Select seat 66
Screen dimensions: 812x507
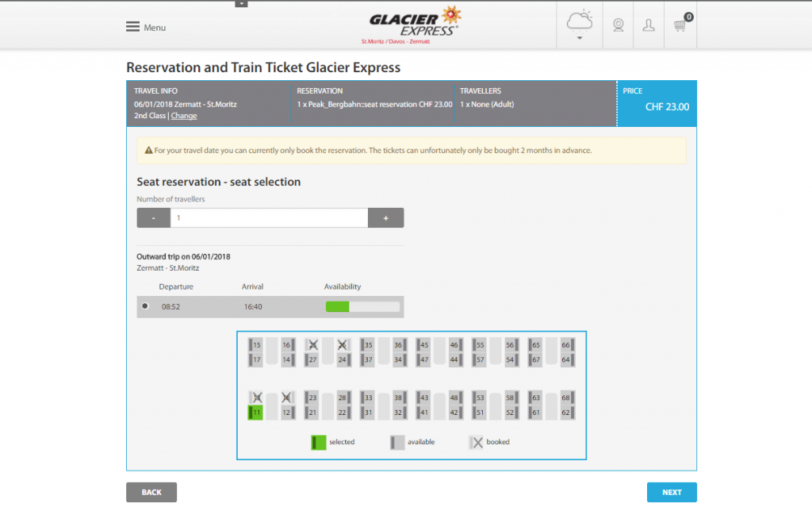568,344
